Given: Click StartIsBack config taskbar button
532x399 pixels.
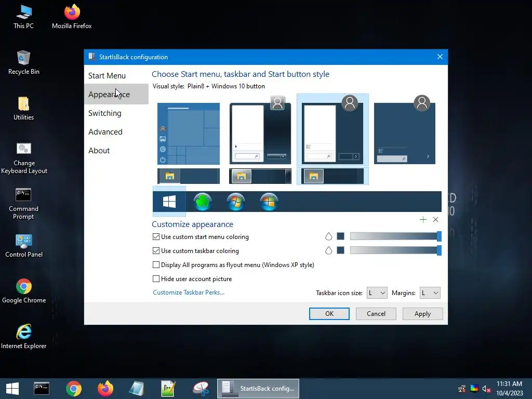Looking at the screenshot, I should click(x=258, y=389).
